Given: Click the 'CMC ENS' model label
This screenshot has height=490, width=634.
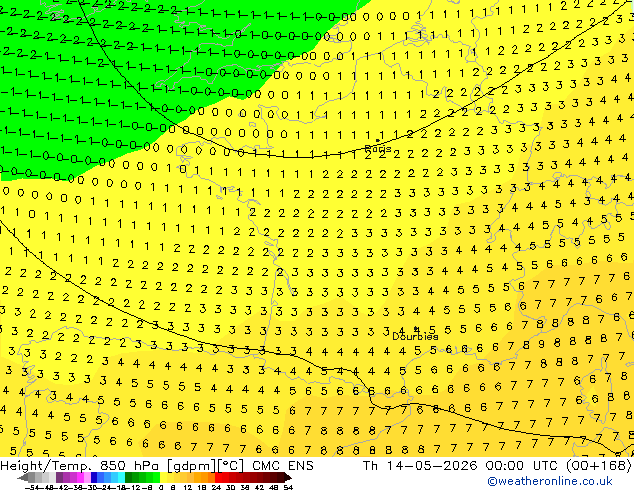Looking at the screenshot, I should coord(283,466).
